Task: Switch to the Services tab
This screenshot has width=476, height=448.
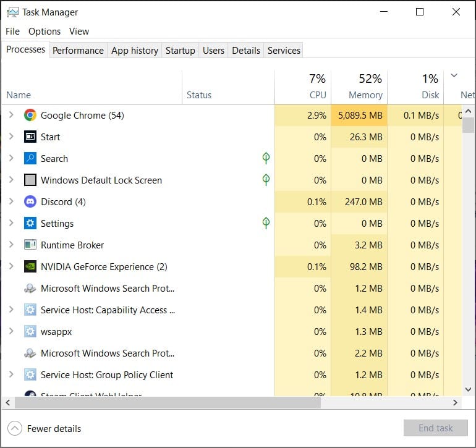Action: coord(284,51)
